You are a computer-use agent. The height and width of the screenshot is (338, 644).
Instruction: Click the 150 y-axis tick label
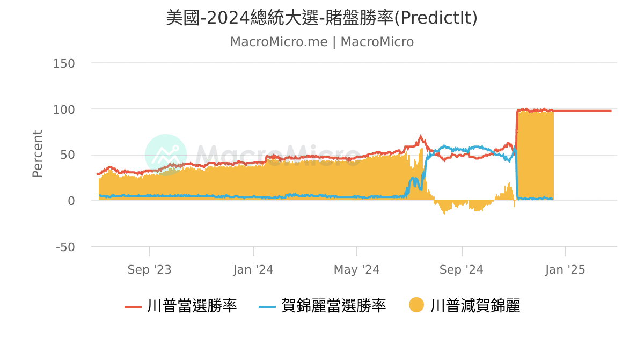[x=64, y=63]
